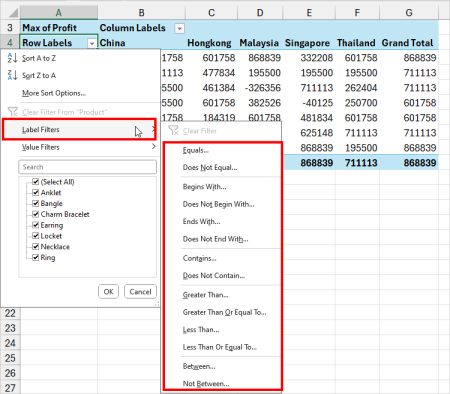The image size is (450, 394).
Task: Uncheck the Locket checkbox
Action: point(35,236)
